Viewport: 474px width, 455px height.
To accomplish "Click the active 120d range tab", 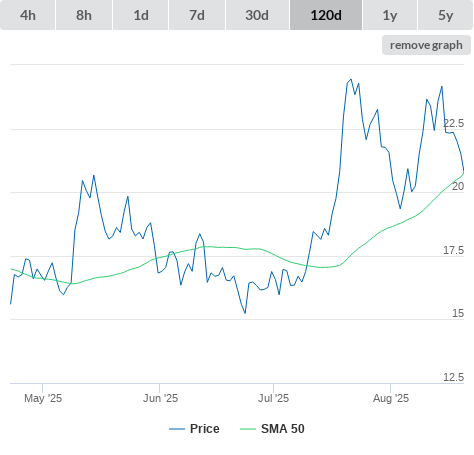I will pos(326,15).
